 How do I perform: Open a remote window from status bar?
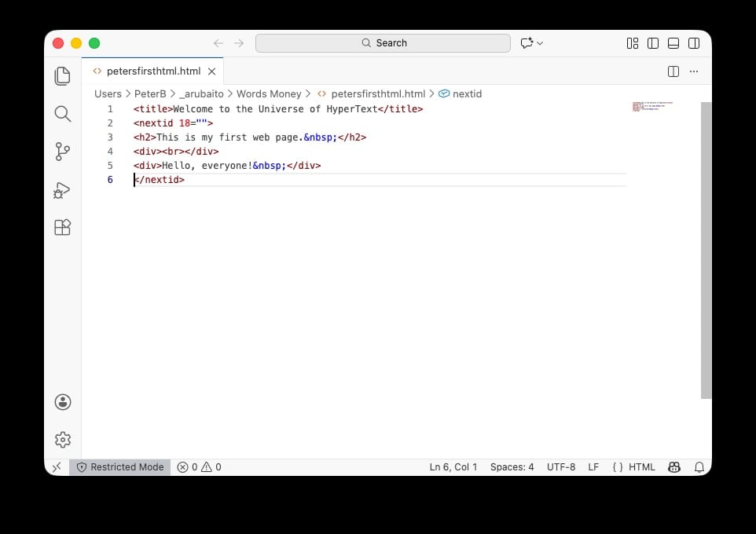pyautogui.click(x=57, y=467)
